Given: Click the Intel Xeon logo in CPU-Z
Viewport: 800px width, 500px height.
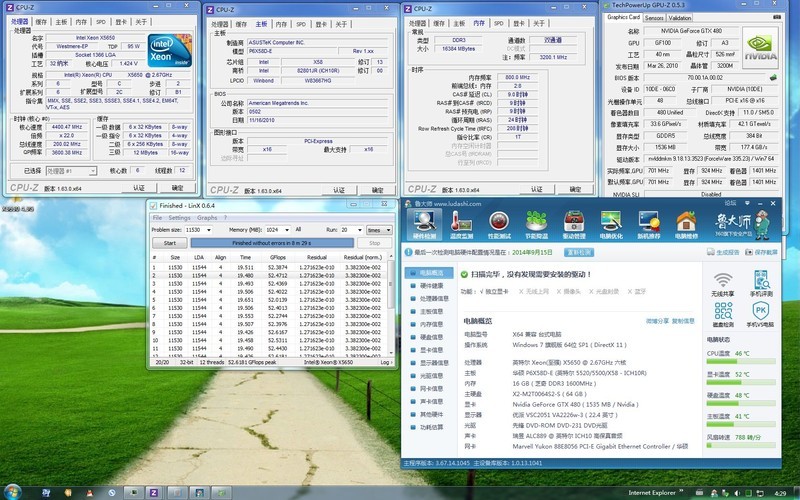Looking at the screenshot, I should [169, 51].
